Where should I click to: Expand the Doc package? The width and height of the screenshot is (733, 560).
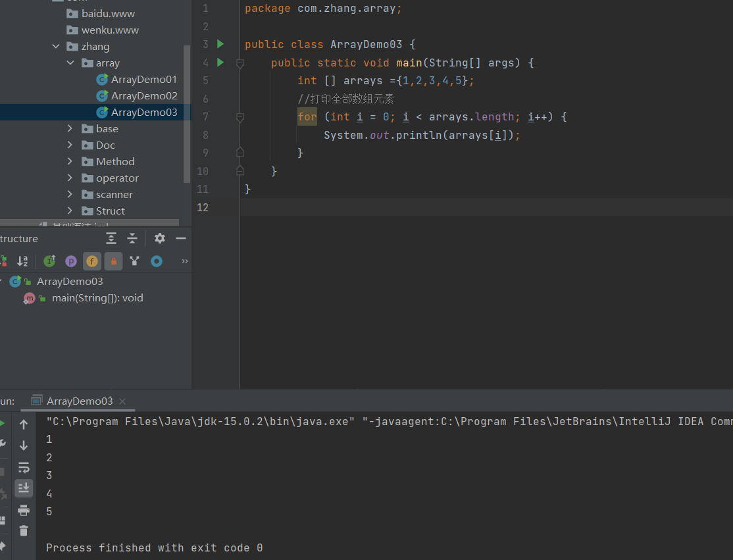point(70,145)
